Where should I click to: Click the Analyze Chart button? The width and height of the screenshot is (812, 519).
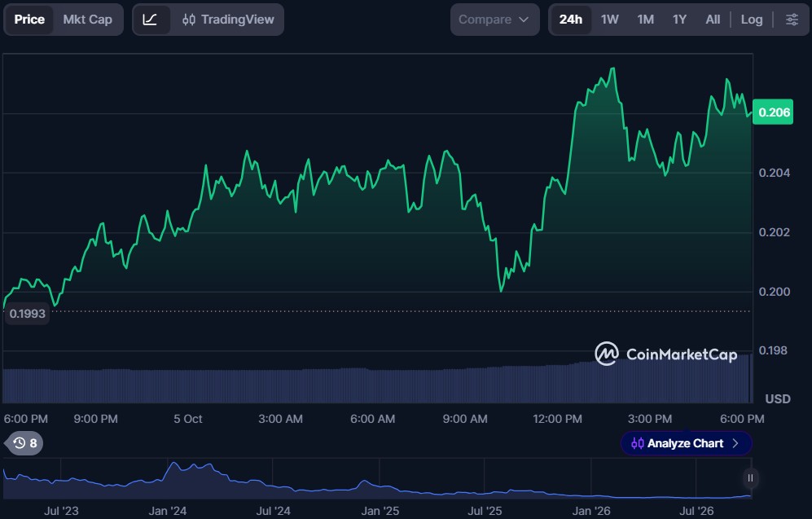coord(686,443)
